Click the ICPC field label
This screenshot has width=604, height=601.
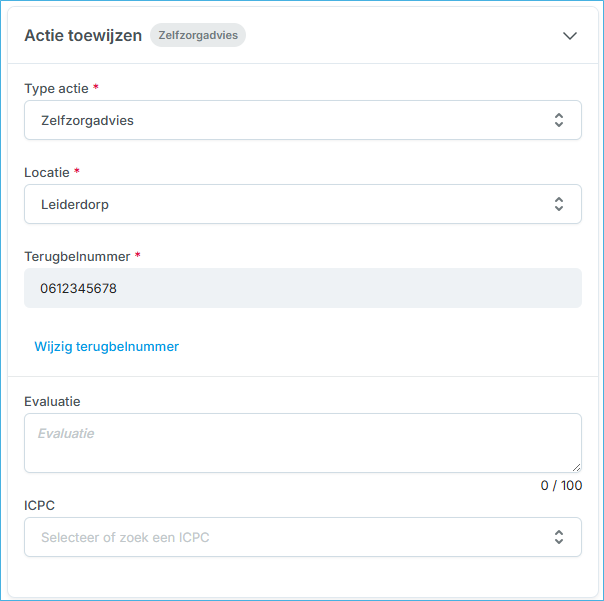click(39, 505)
